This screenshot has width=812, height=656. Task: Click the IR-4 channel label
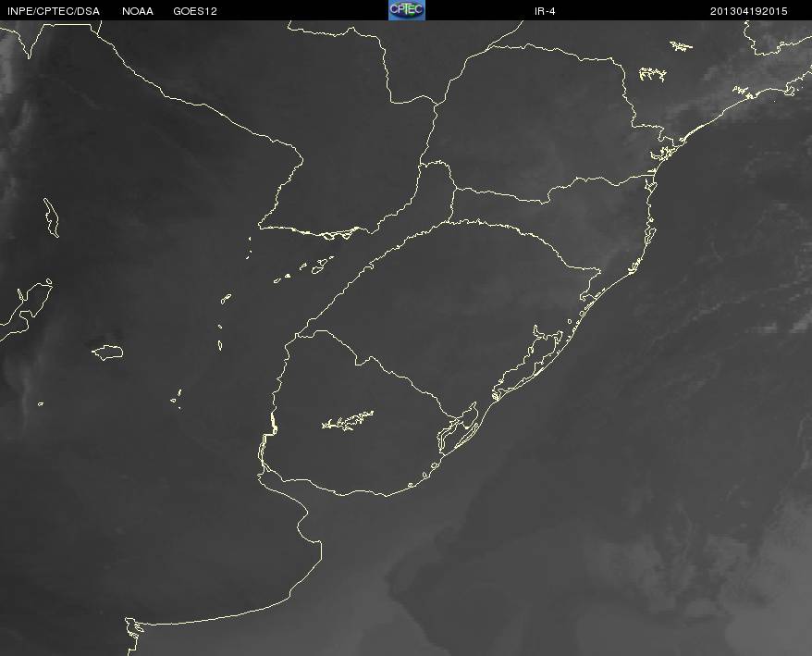545,11
